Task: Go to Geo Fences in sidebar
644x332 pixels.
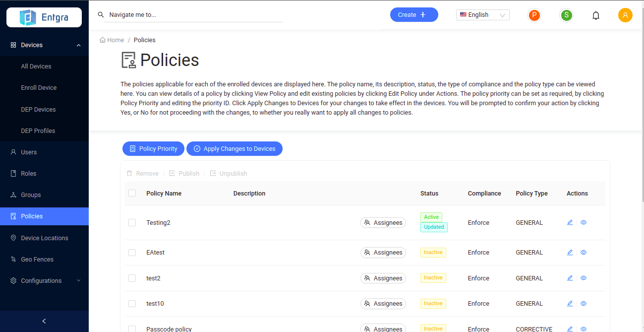Action: (x=37, y=260)
